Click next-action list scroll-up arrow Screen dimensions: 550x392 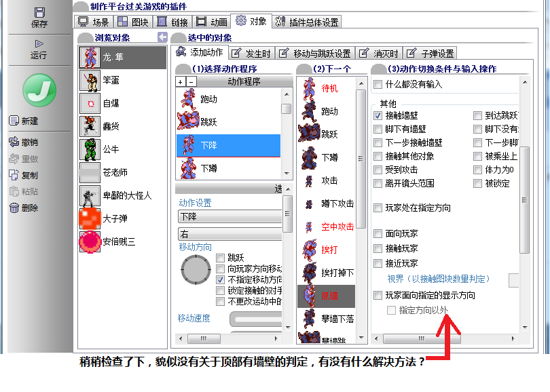click(x=361, y=83)
